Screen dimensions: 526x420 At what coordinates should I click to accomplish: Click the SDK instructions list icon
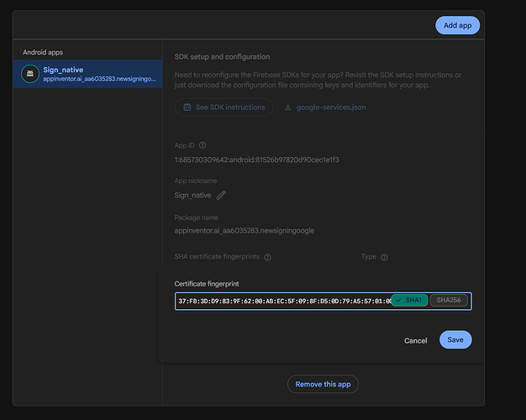(187, 108)
